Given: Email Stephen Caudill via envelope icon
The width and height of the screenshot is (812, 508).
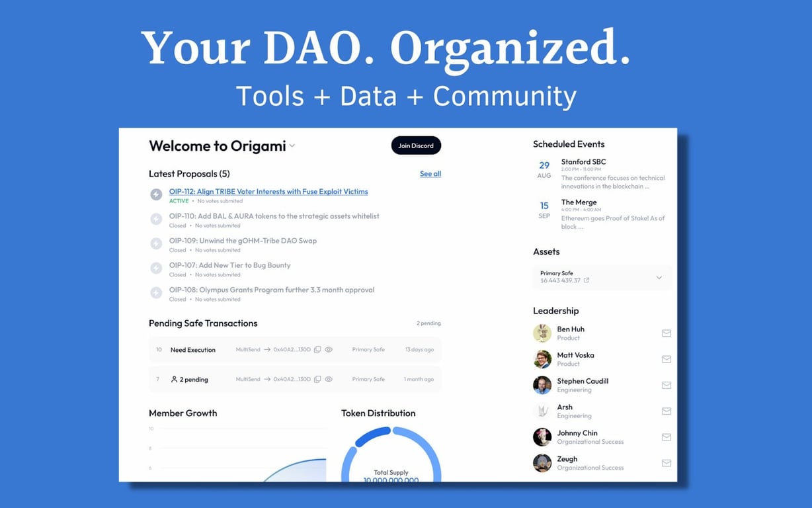Looking at the screenshot, I should coord(667,385).
